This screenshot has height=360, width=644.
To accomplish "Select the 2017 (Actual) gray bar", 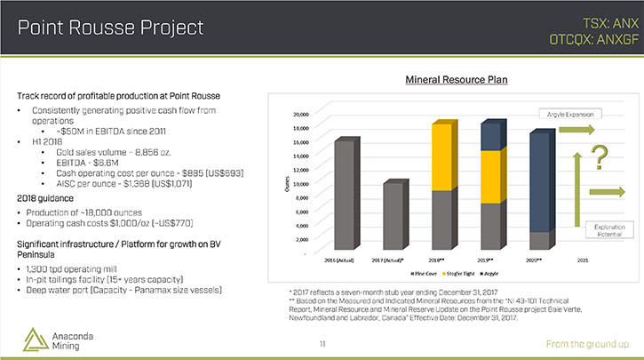I will pyautogui.click(x=395, y=214).
